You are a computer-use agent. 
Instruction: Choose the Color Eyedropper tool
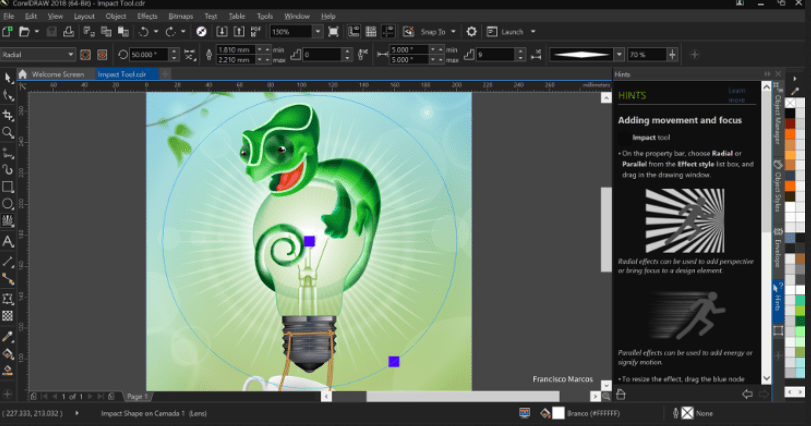[x=8, y=337]
